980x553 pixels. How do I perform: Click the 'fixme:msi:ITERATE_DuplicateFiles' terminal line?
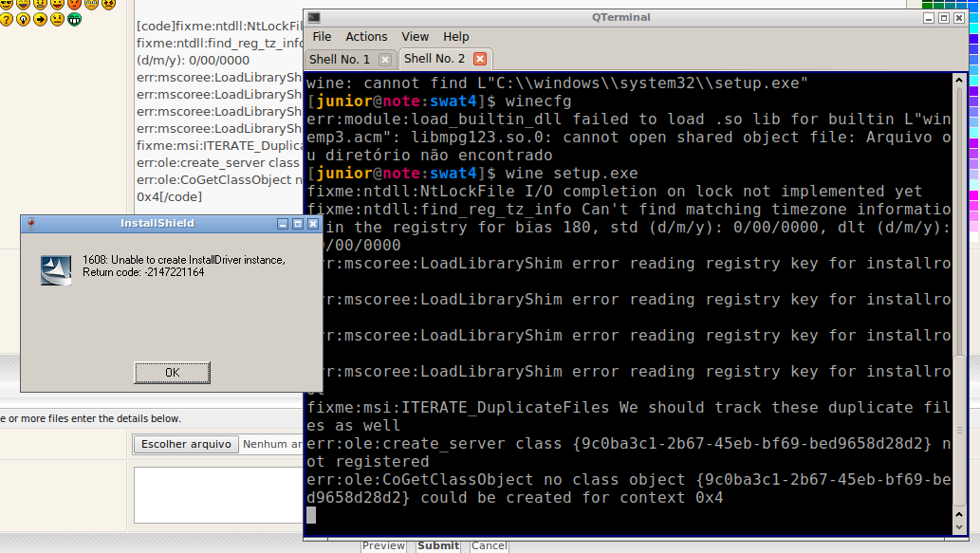point(629,416)
